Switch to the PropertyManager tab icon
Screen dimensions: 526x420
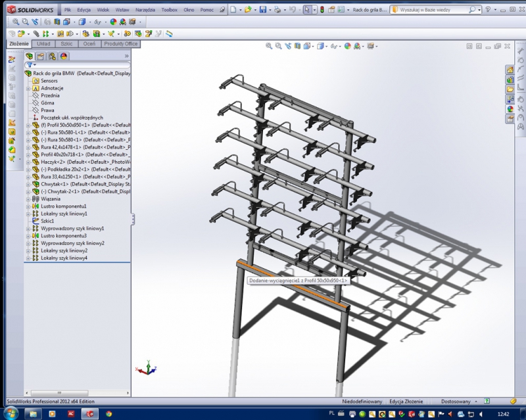click(40, 57)
